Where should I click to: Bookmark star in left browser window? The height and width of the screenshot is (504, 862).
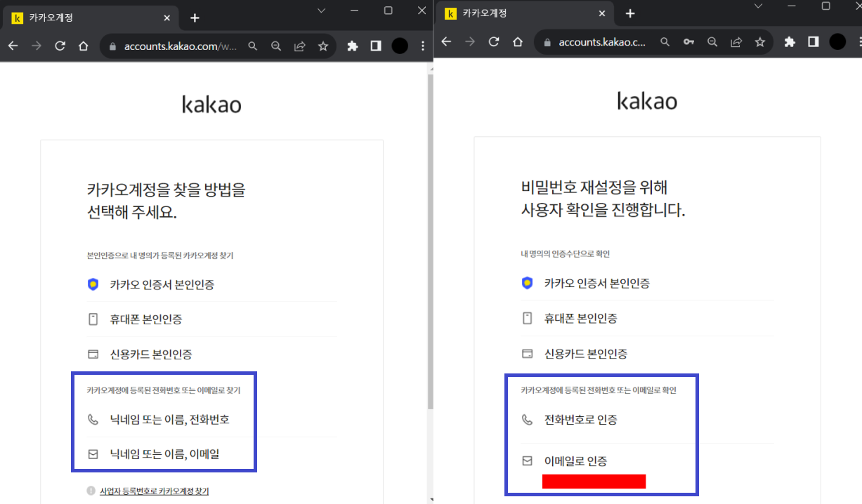(x=323, y=46)
